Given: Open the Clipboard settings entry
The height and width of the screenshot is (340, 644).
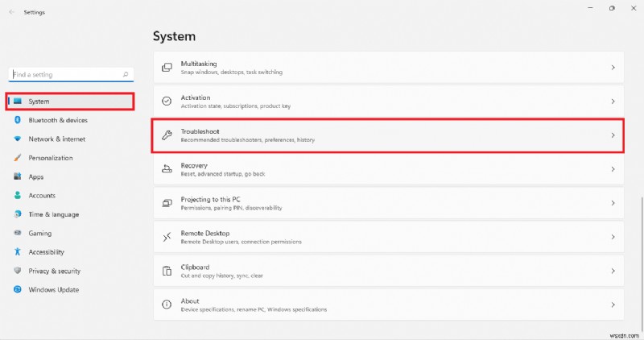Looking at the screenshot, I should pyautogui.click(x=386, y=271).
